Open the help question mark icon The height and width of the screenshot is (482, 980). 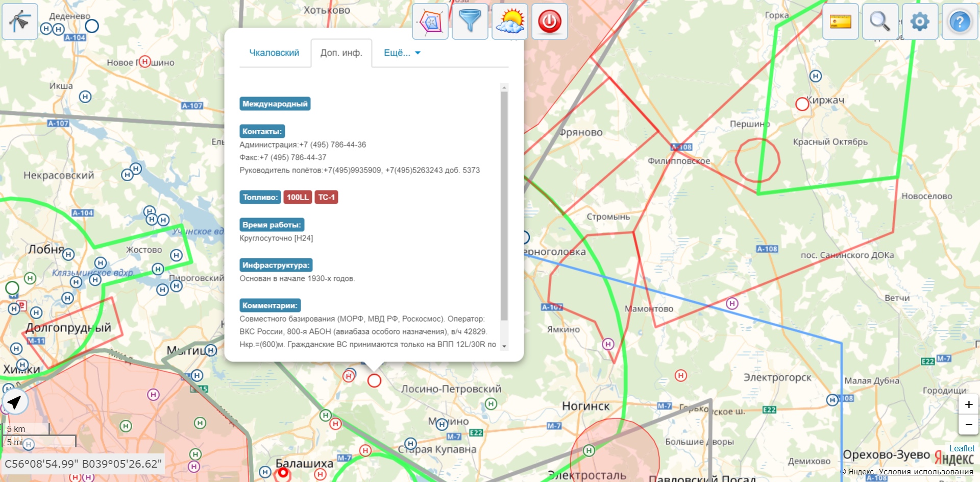(x=960, y=21)
